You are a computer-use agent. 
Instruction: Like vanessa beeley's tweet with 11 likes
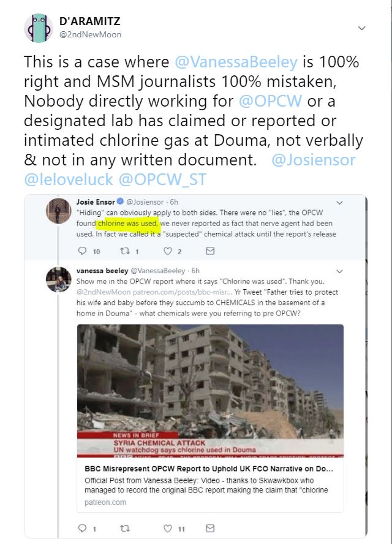pos(168,528)
